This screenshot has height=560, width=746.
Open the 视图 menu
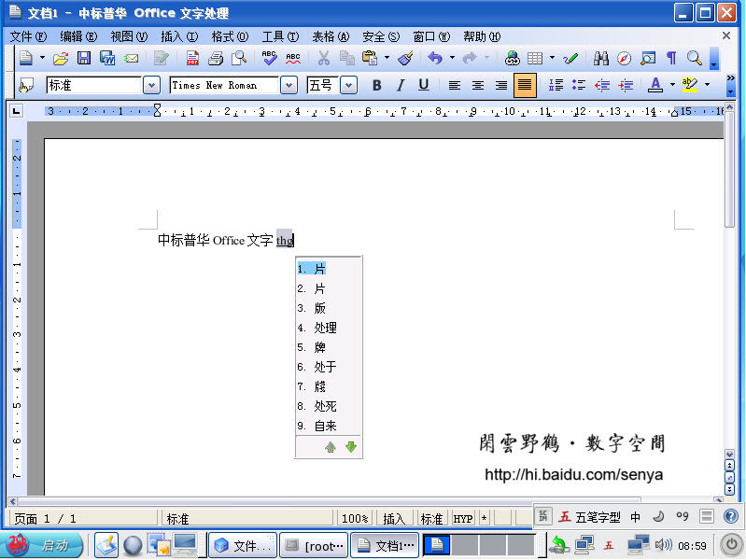(129, 36)
